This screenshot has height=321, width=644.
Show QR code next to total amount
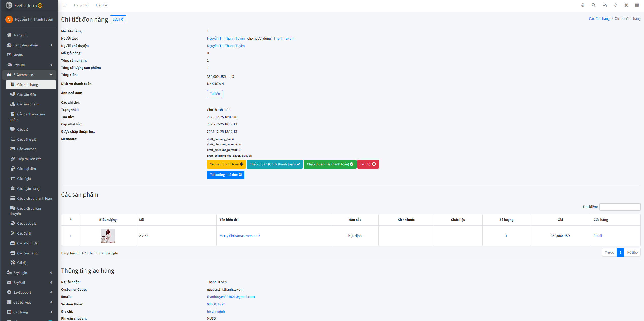click(x=232, y=77)
